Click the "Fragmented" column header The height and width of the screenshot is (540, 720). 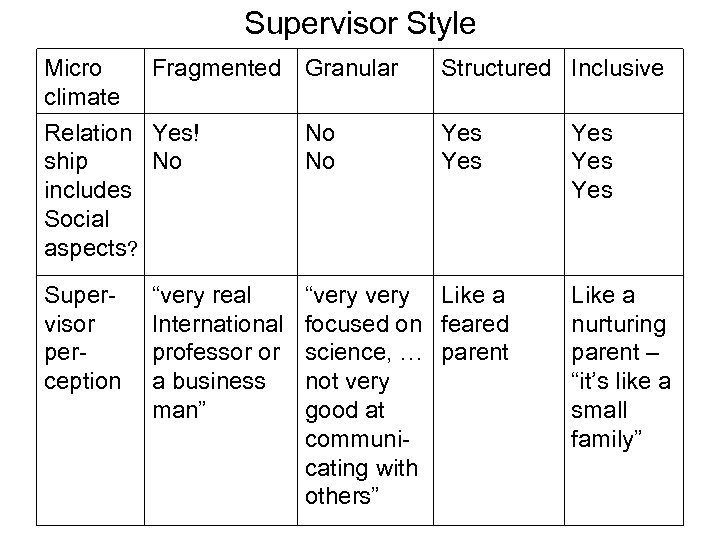[x=215, y=68]
